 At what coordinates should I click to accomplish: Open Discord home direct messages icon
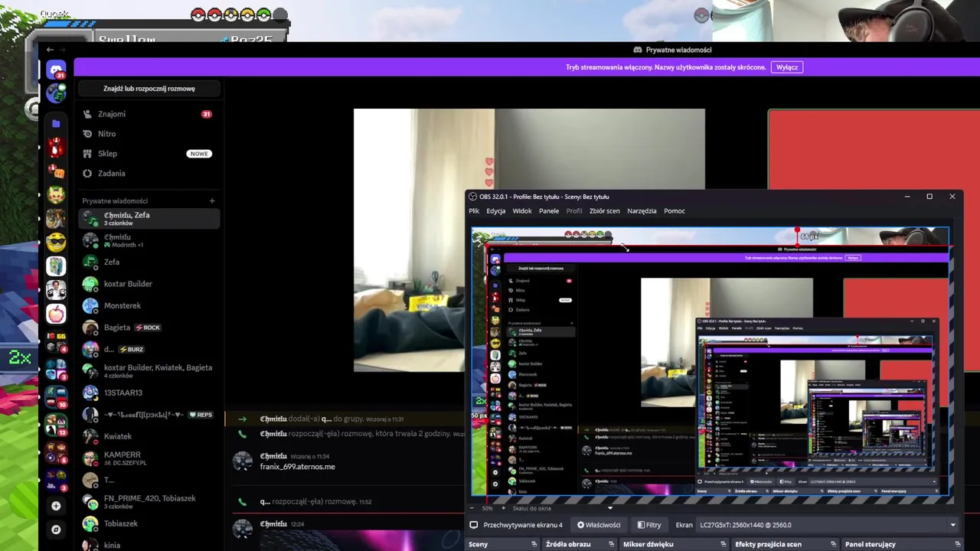click(56, 70)
